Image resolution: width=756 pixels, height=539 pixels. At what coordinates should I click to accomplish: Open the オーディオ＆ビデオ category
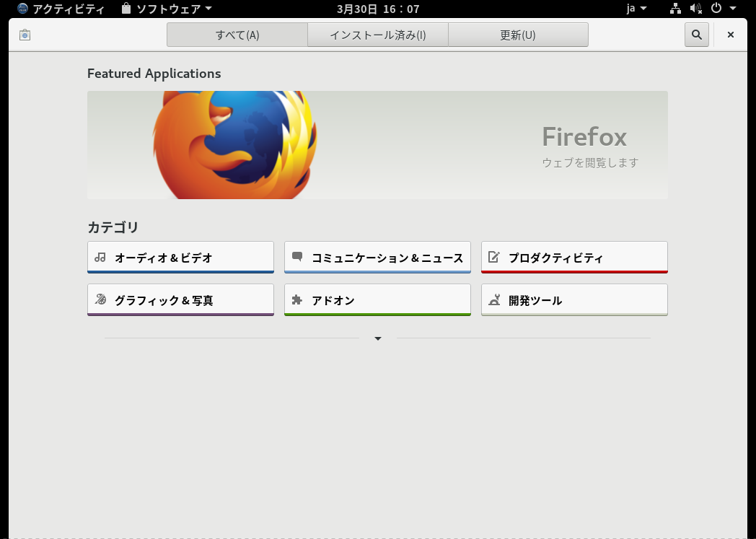coord(180,258)
